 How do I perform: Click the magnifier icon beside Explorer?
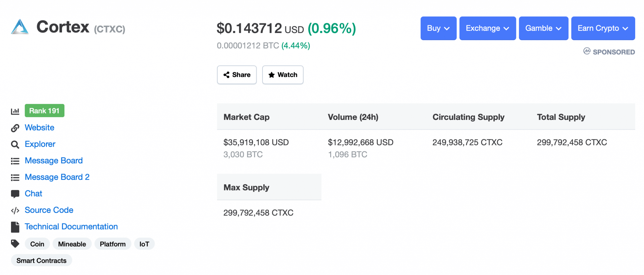click(15, 144)
